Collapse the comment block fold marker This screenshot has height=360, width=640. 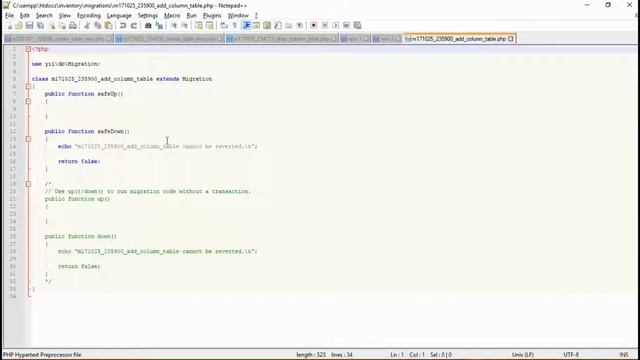pyautogui.click(x=28, y=184)
